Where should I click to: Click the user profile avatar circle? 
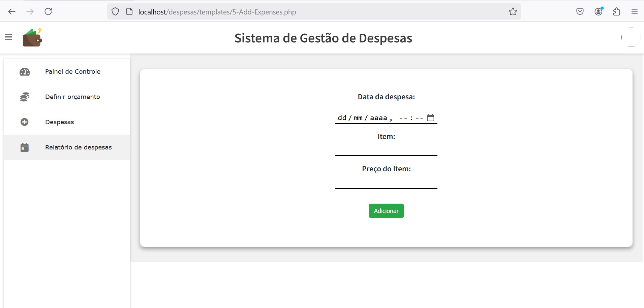click(631, 37)
